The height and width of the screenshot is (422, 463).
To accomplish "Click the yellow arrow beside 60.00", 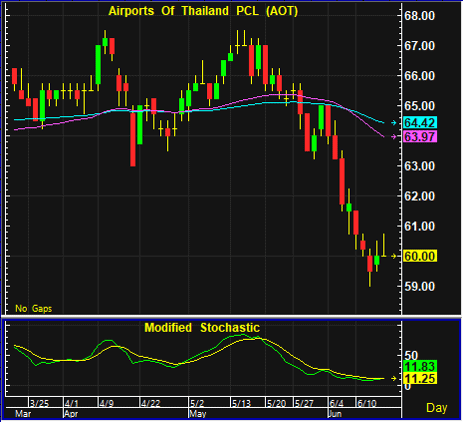I will click(394, 256).
